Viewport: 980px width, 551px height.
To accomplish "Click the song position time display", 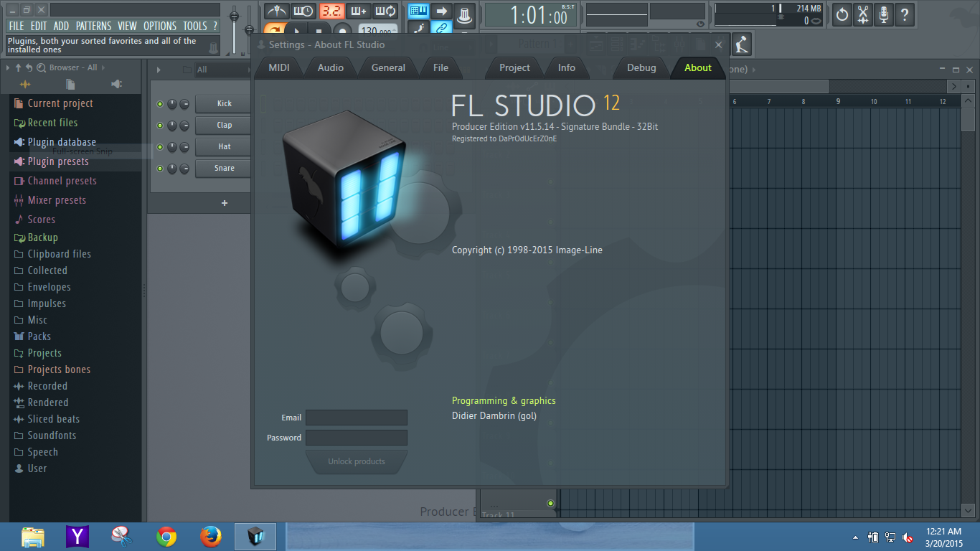I will click(x=531, y=15).
